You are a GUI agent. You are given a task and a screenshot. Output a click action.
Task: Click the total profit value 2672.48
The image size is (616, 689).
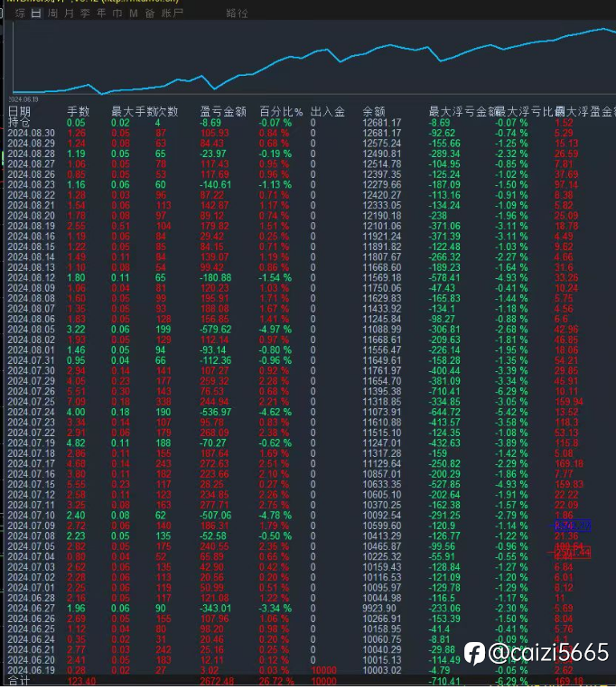(x=218, y=681)
